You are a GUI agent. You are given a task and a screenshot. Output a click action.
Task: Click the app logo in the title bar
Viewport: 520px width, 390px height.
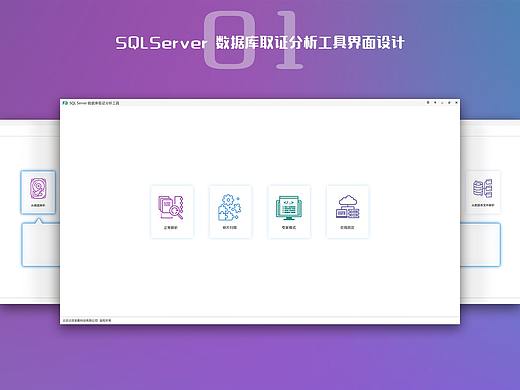[65, 103]
